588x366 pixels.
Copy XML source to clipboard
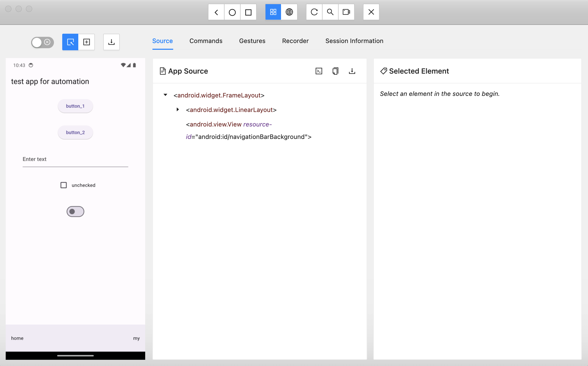coord(335,71)
